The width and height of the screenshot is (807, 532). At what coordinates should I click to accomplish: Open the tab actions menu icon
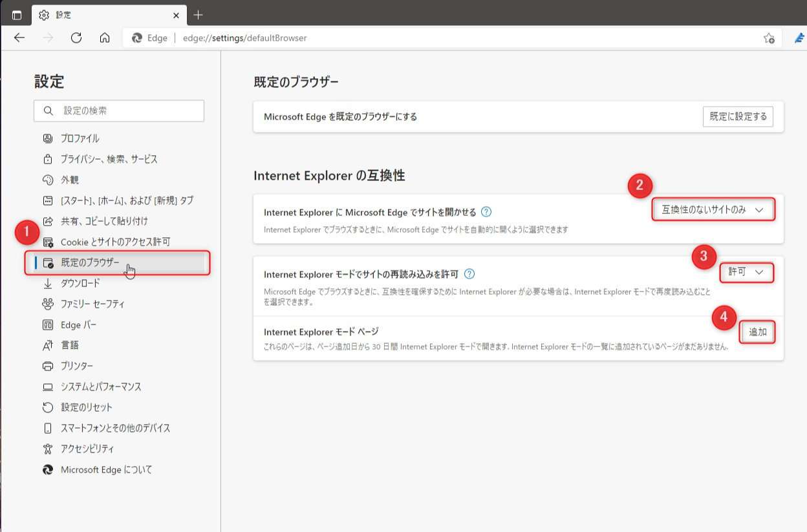[17, 15]
